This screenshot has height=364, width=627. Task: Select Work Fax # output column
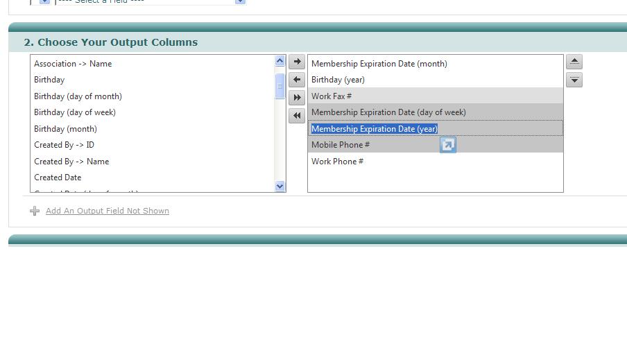436,96
